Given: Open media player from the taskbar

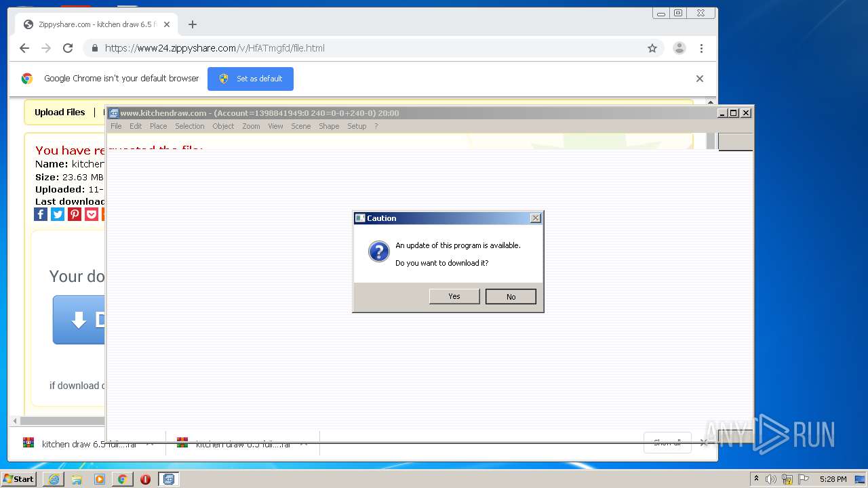Looking at the screenshot, I should click(x=100, y=479).
